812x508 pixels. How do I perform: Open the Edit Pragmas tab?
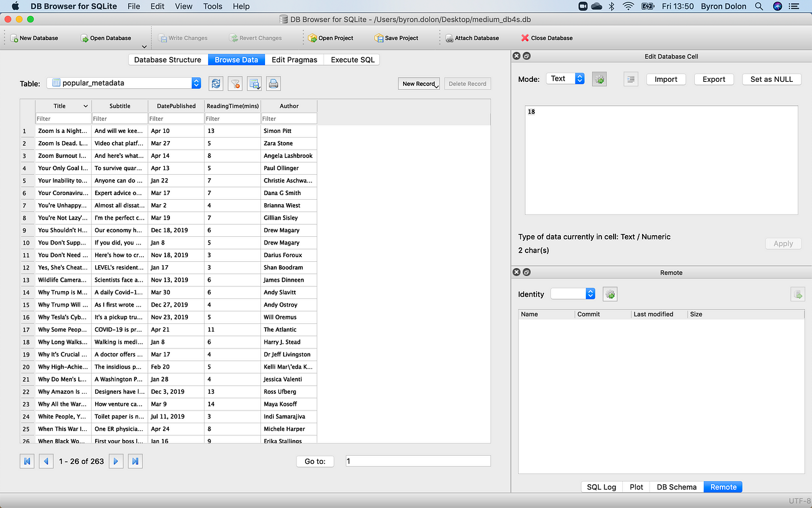point(295,60)
